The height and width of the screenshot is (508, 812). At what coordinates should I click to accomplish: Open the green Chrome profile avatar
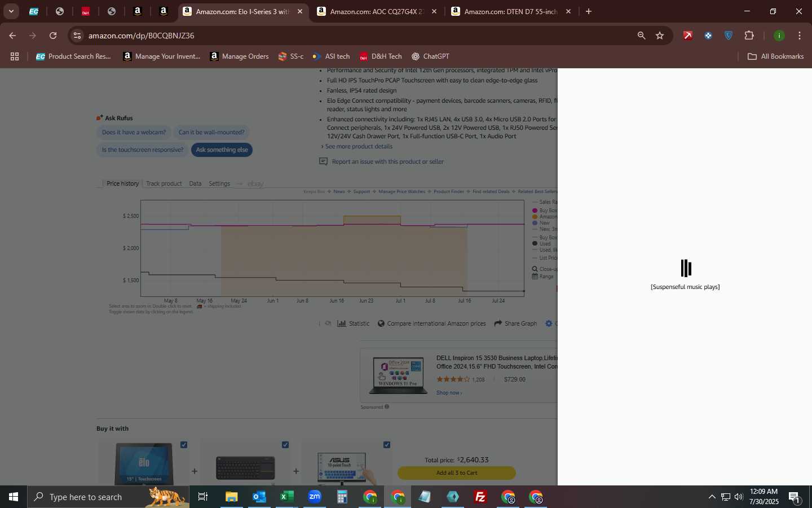779,36
